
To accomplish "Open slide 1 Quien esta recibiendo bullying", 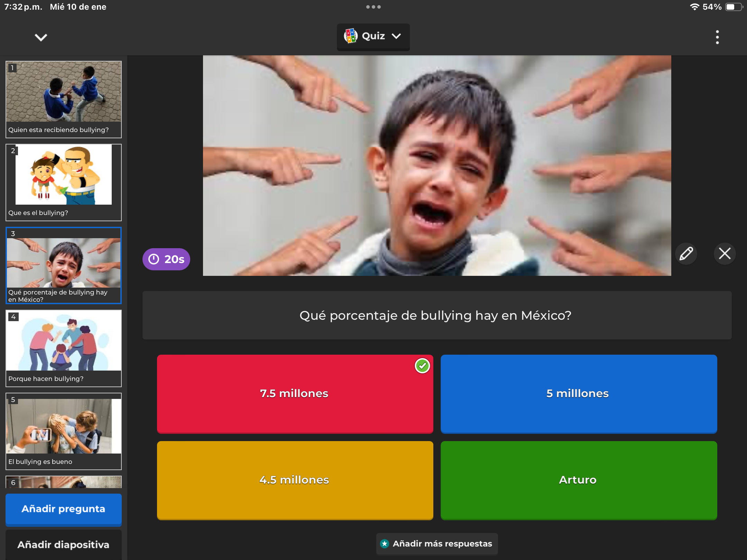I will 64,99.
